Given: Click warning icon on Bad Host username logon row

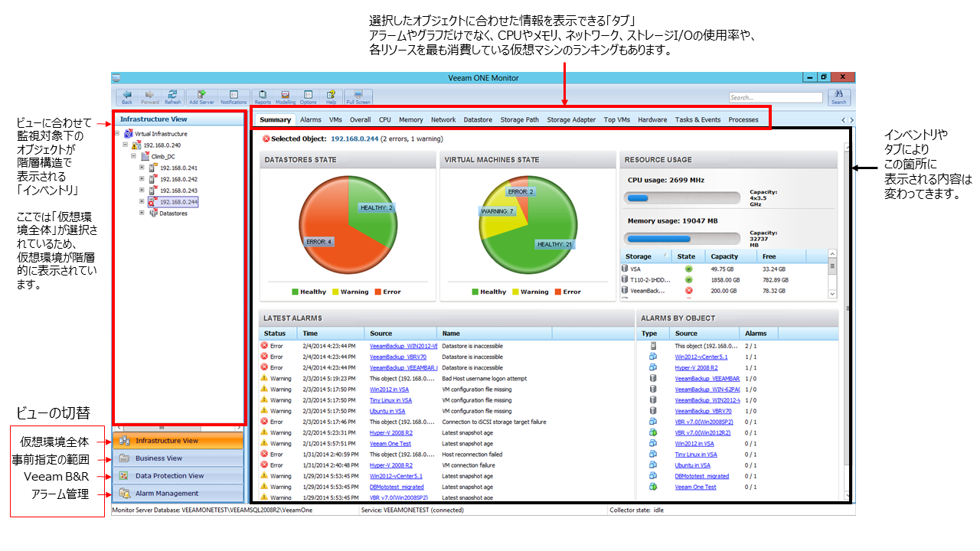Looking at the screenshot, I should click(x=264, y=378).
